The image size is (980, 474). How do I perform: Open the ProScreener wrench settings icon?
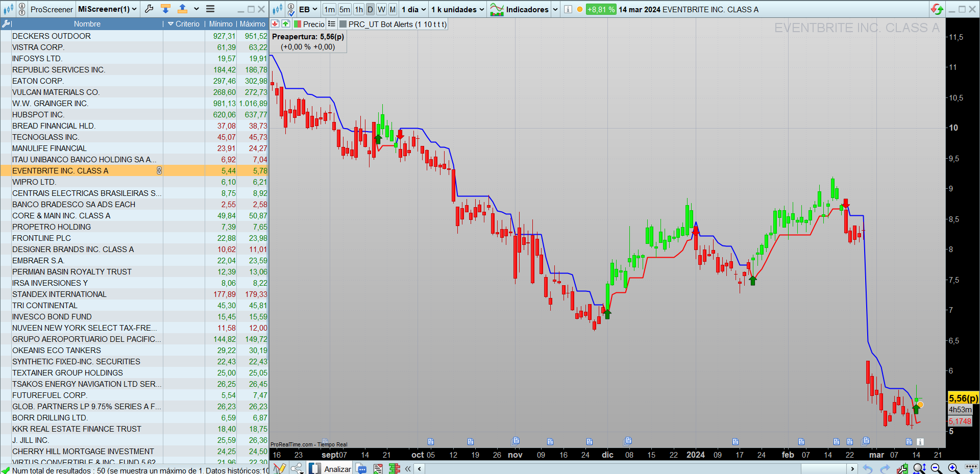149,9
